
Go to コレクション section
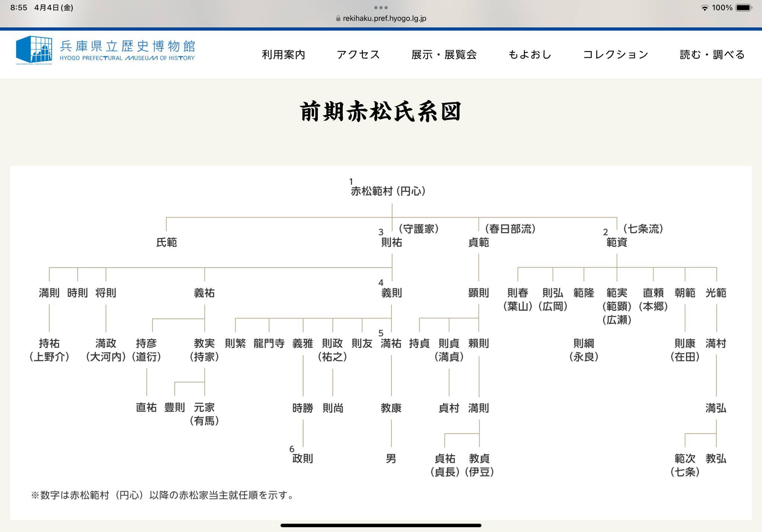point(615,55)
